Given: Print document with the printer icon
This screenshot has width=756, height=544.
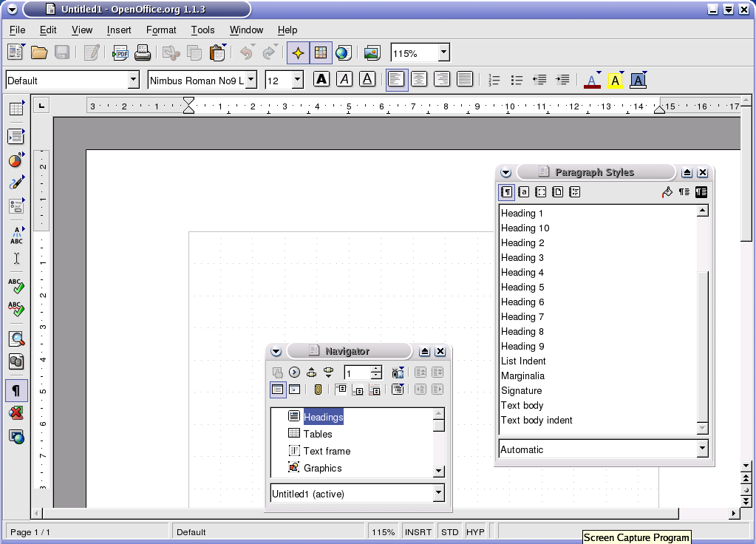Looking at the screenshot, I should [142, 52].
